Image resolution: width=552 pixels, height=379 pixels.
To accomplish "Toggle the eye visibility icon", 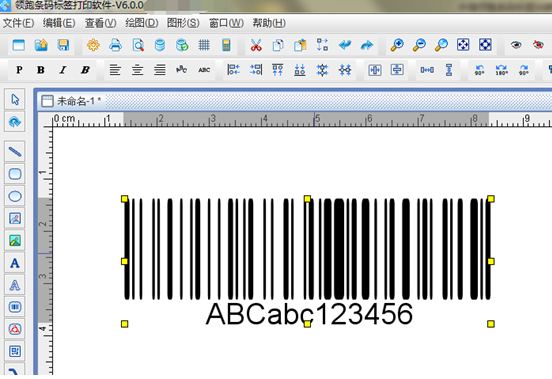I will pos(516,45).
